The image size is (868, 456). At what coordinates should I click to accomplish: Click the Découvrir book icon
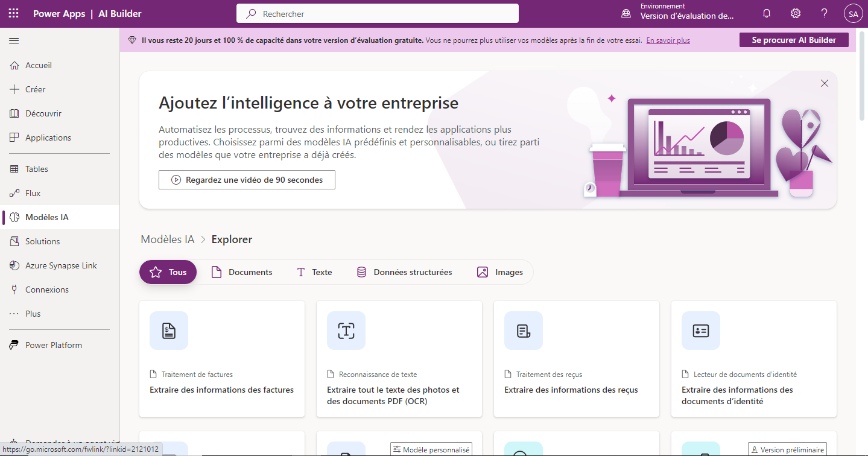tap(14, 113)
